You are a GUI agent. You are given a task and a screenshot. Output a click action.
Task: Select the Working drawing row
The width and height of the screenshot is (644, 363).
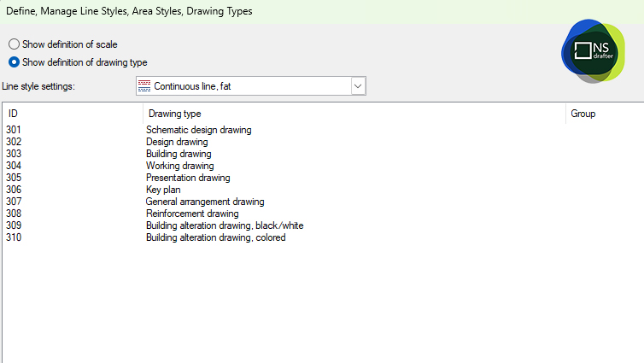(179, 166)
